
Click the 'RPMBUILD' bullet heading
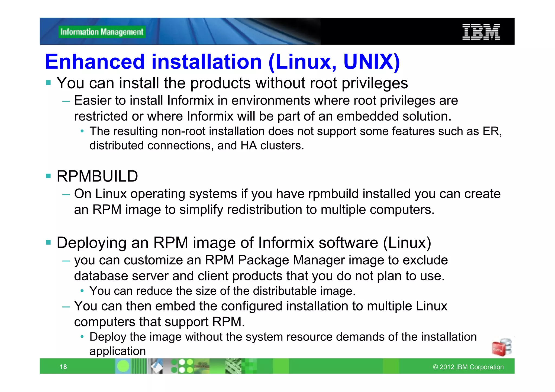(x=97, y=176)
